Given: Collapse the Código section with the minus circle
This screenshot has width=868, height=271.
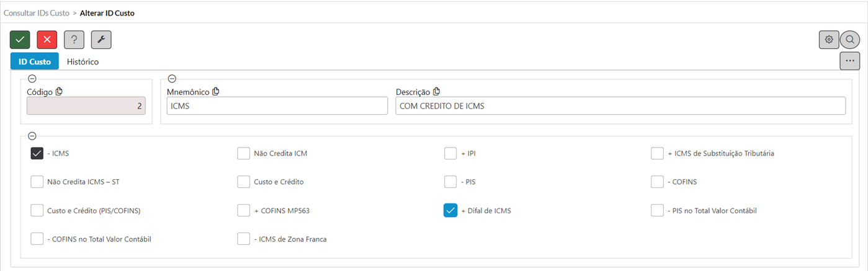Looking at the screenshot, I should [x=32, y=79].
